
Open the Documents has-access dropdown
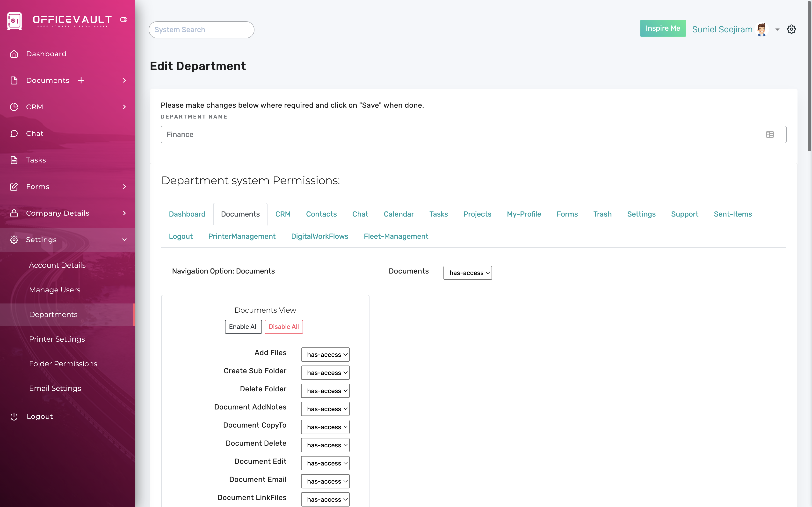point(467,273)
